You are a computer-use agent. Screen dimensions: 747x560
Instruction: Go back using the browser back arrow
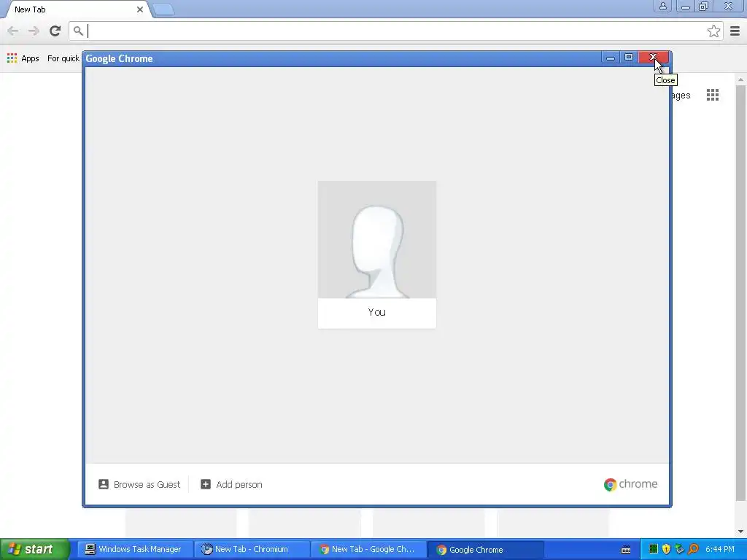point(13,31)
